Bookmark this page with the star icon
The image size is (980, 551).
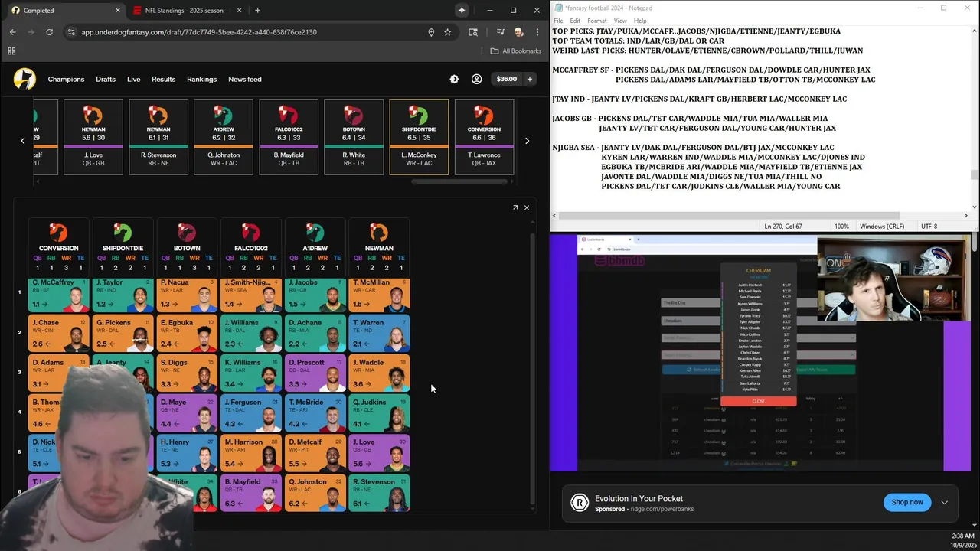(x=447, y=32)
